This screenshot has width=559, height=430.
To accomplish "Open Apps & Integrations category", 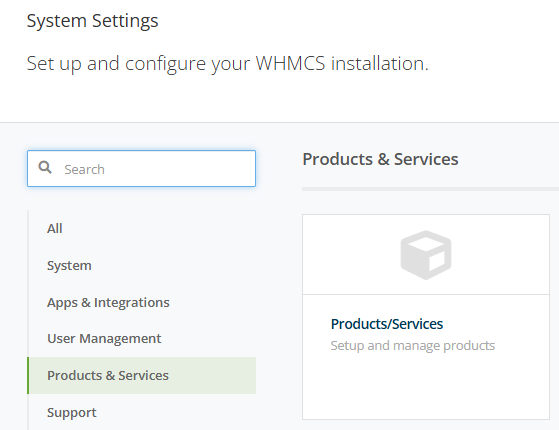I will tap(108, 303).
